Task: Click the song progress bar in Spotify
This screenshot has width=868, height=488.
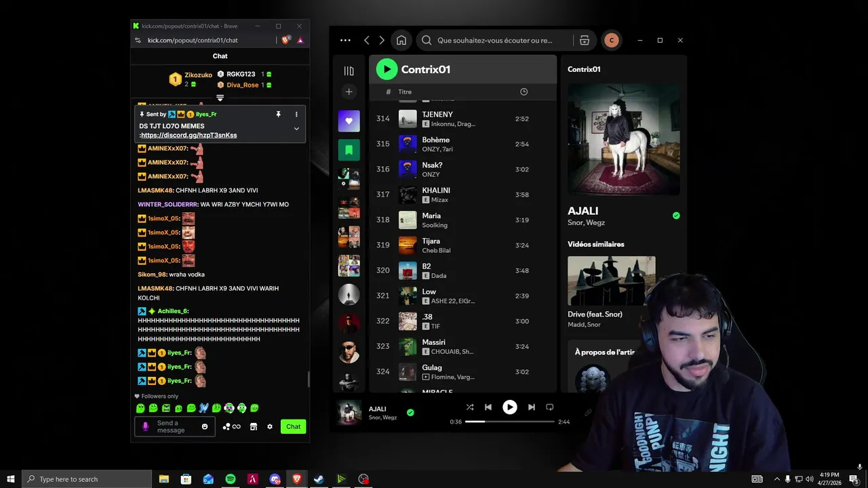Action: [x=509, y=422]
